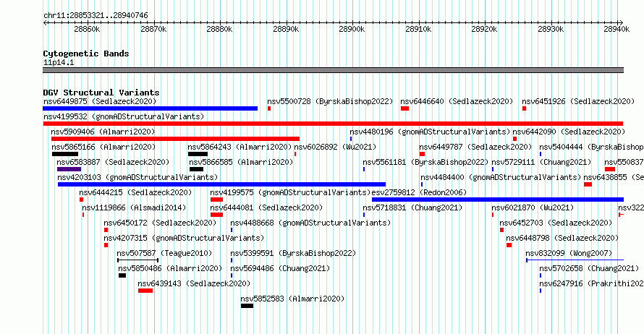Viewport: 644px width, 334px height.
Task: Click the 11p14.1 cytogenetic band bar
Action: [333, 70]
